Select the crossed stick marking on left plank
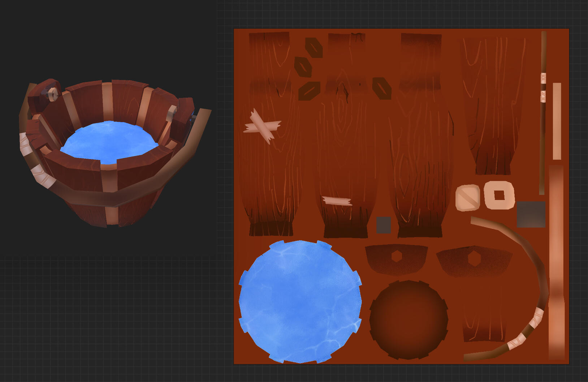 262,125
